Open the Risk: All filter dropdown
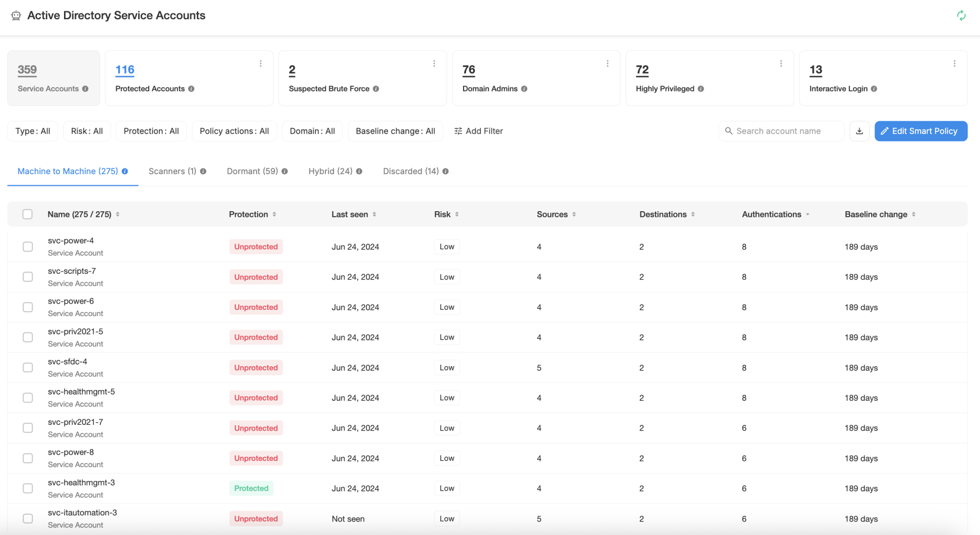Screen dimensions: 980x535 point(87,131)
